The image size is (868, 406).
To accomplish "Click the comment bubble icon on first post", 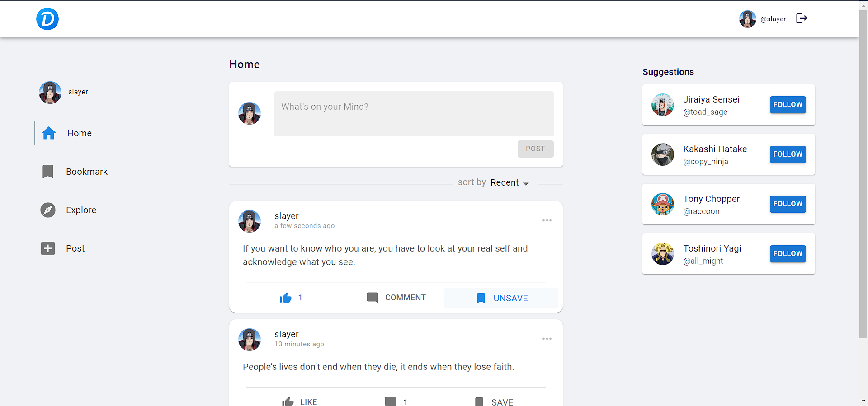I will pos(373,298).
